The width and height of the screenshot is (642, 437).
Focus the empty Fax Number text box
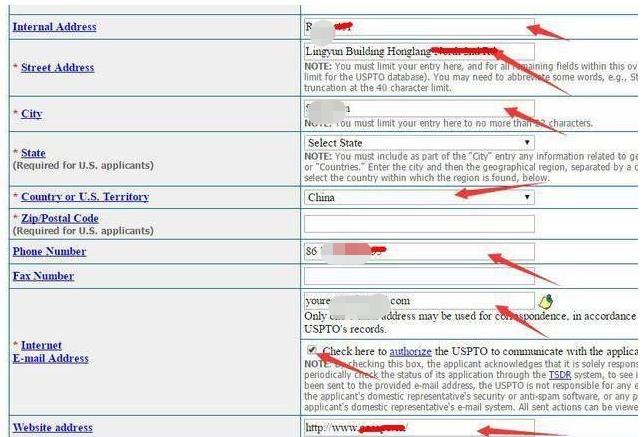[419, 276]
